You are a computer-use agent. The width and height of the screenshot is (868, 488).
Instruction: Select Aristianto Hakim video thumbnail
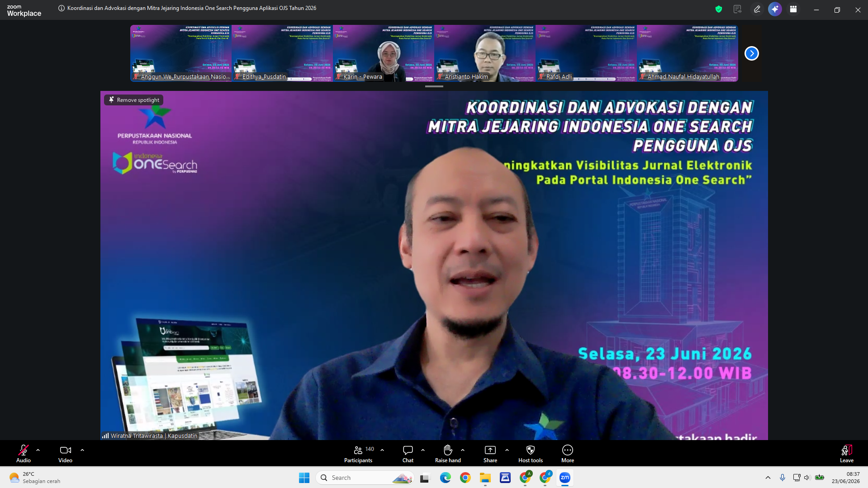485,53
